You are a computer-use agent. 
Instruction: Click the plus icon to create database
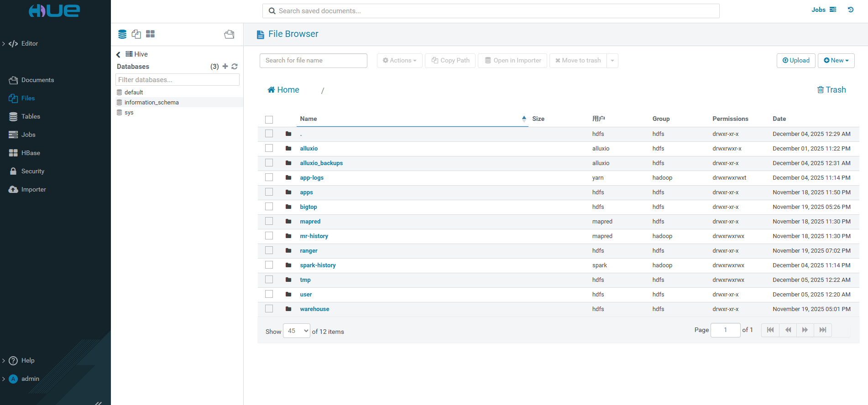pos(225,67)
